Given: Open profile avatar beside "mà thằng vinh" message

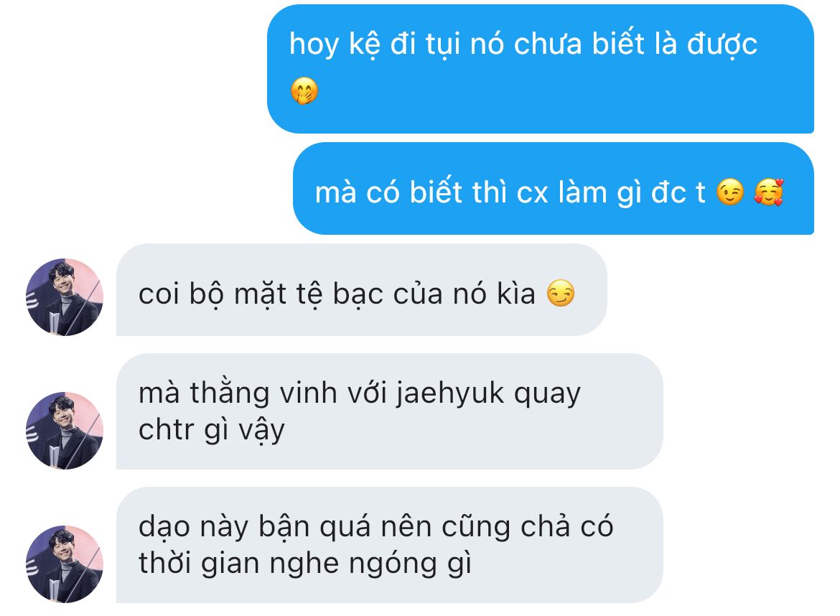Looking at the screenshot, I should tap(65, 431).
